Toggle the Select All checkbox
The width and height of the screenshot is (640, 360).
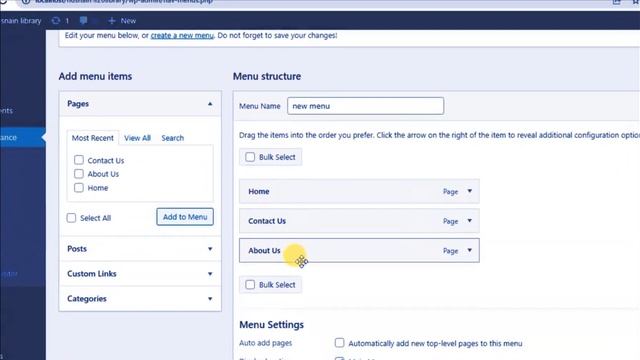(x=71, y=218)
